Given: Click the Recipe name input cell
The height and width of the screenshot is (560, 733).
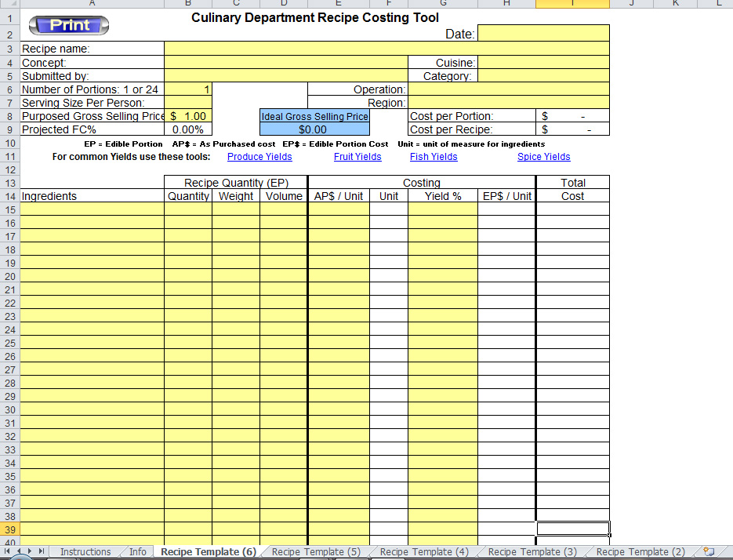Looking at the screenshot, I should (x=386, y=49).
